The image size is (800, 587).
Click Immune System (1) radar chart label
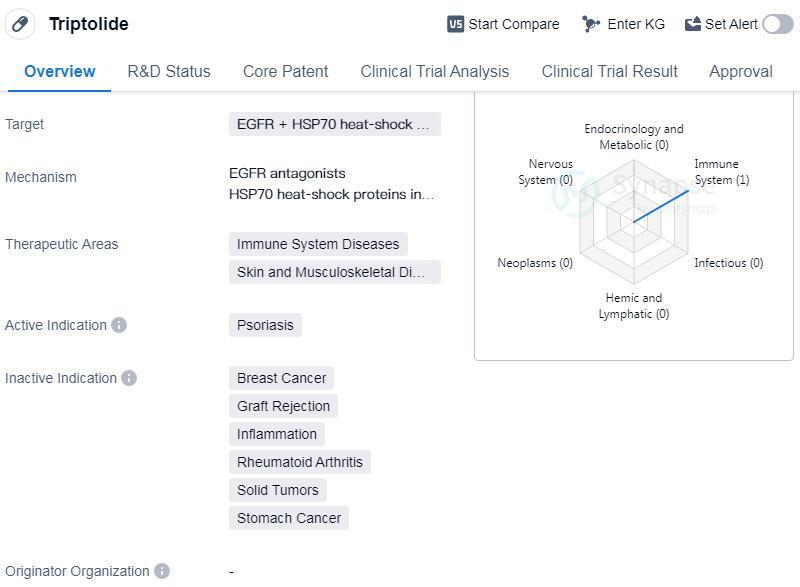pos(721,172)
